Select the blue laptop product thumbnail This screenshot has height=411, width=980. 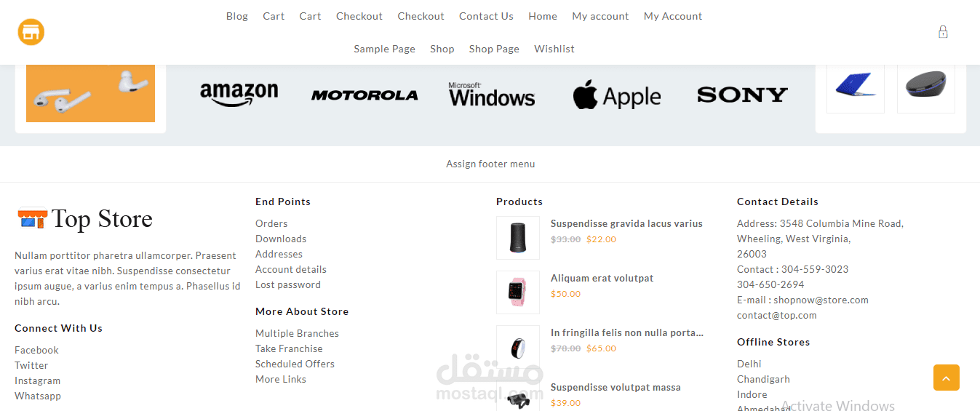click(x=856, y=84)
